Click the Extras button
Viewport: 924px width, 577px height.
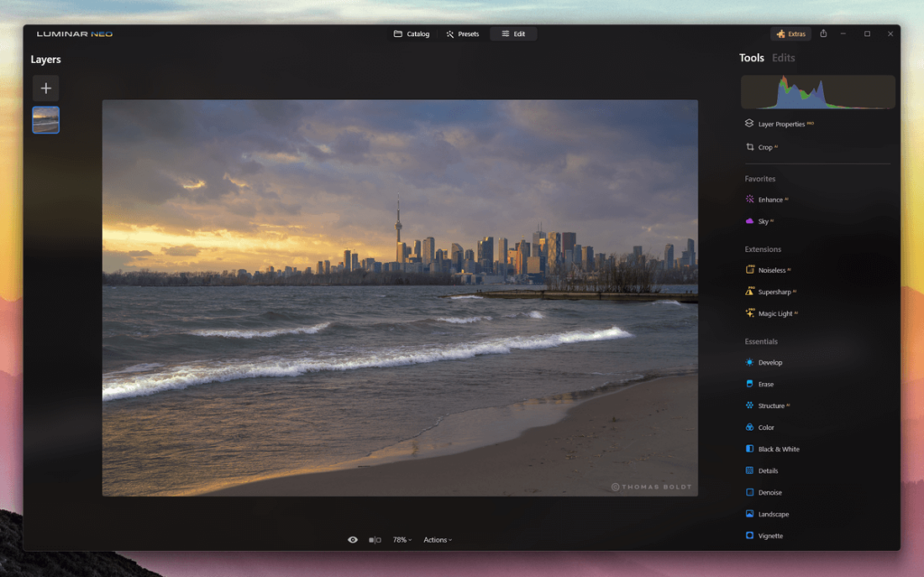point(790,34)
